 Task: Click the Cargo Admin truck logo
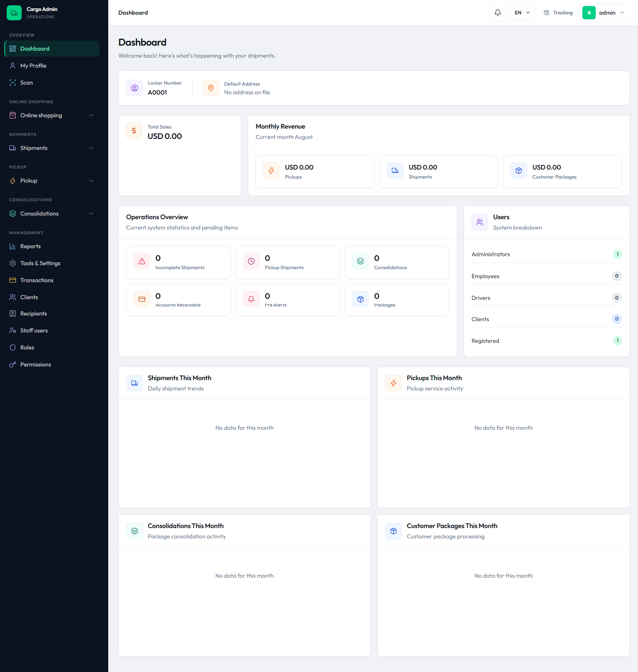pos(14,13)
